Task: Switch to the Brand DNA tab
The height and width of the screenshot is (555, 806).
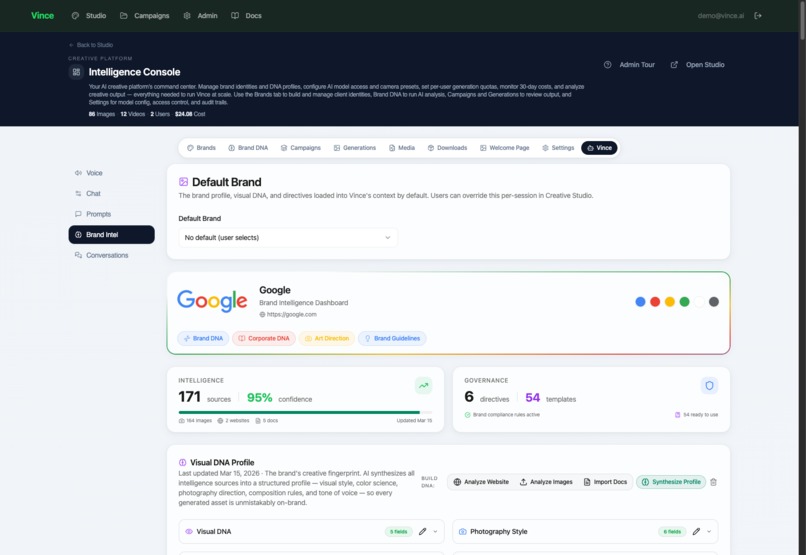Action: pos(248,148)
